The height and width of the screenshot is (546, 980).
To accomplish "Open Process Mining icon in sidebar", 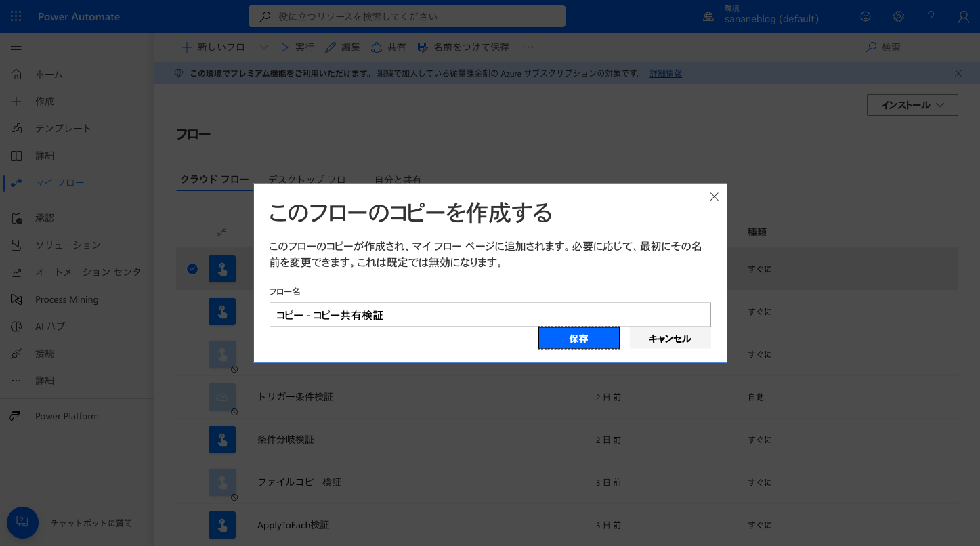I will 16,299.
